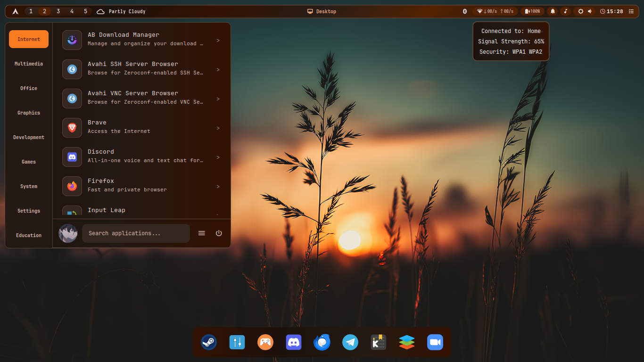
Task: Launch Input Leap from the list
Action: coord(141,211)
